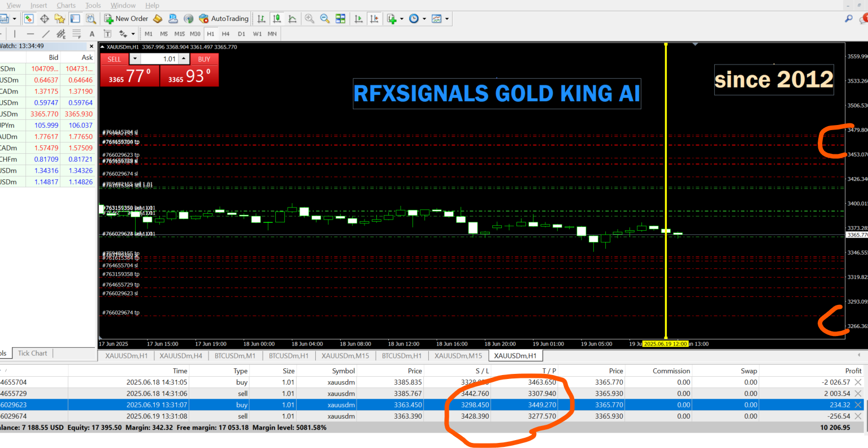The height and width of the screenshot is (448, 868).
Task: Open the Help menu
Action: pyautogui.click(x=152, y=5)
